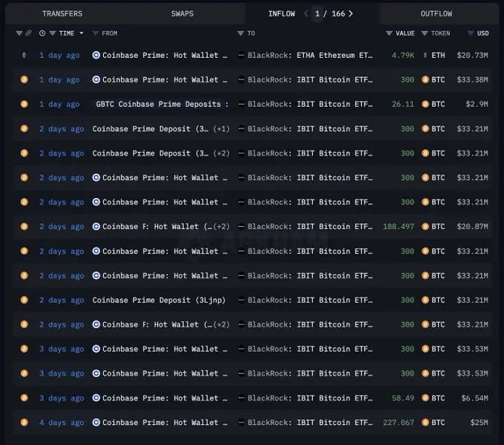Switch to the OUTFLOW tab
Viewport: 504px width, 445px height.
click(x=436, y=13)
